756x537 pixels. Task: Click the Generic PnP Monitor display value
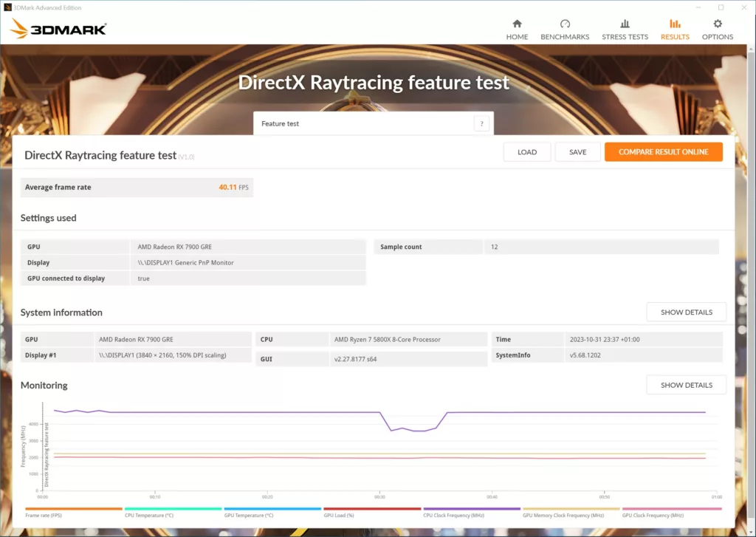[185, 262]
